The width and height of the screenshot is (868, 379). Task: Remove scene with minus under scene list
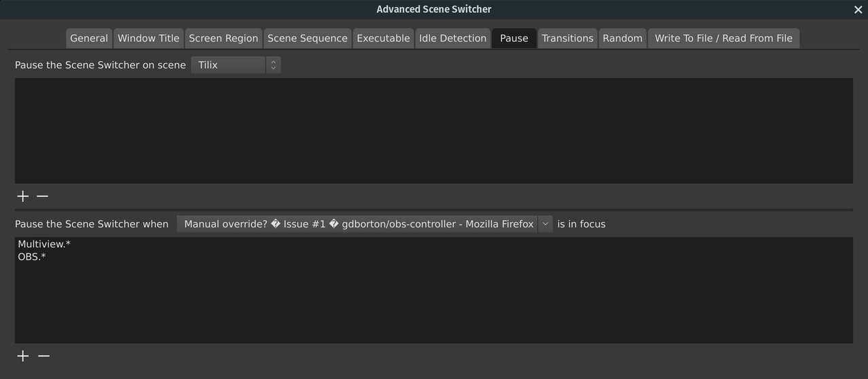coord(42,196)
